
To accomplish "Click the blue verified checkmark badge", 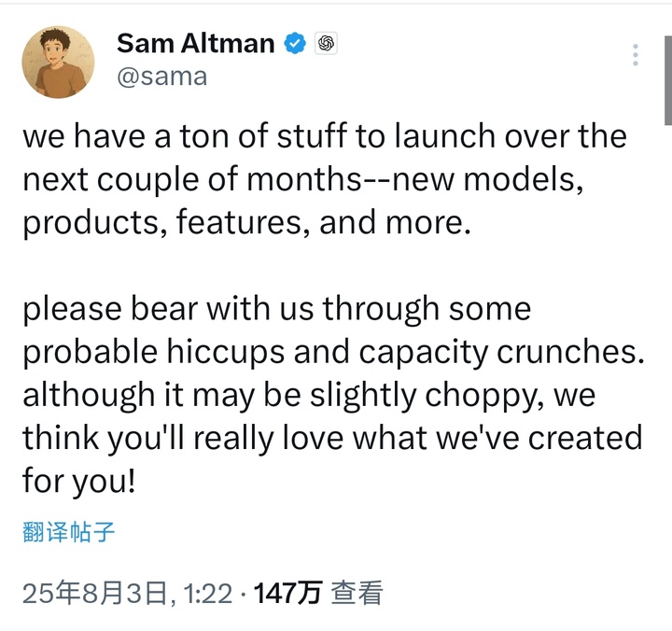I will pyautogui.click(x=295, y=43).
